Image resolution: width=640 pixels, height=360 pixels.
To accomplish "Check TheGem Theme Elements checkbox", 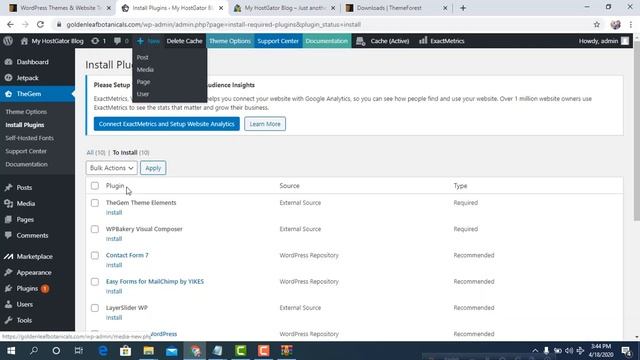I will click(x=95, y=203).
